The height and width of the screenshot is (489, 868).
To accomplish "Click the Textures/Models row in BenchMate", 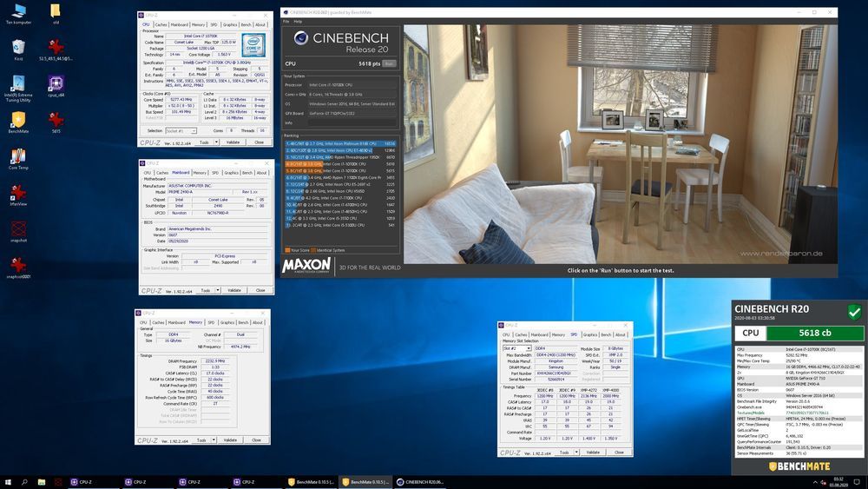I will (x=799, y=413).
